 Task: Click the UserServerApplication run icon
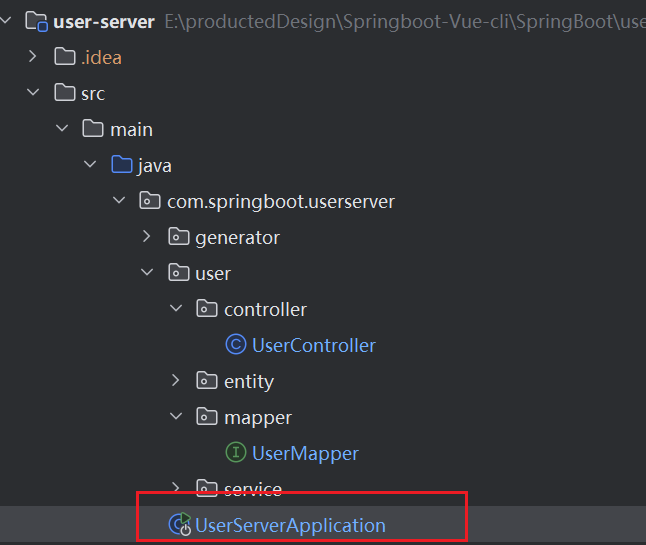[180, 525]
